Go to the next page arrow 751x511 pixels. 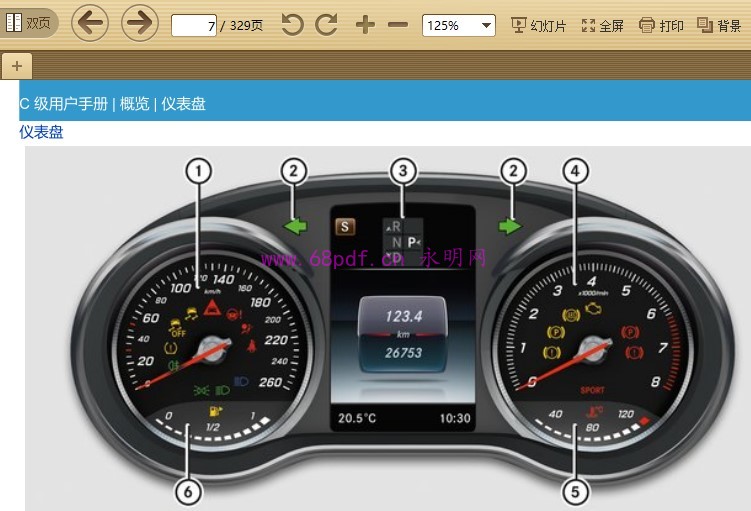point(142,24)
